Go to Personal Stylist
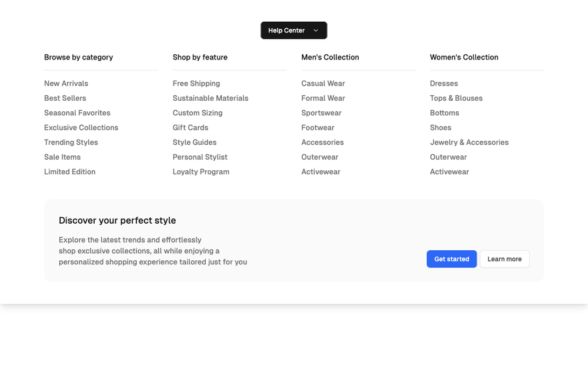 click(x=200, y=157)
